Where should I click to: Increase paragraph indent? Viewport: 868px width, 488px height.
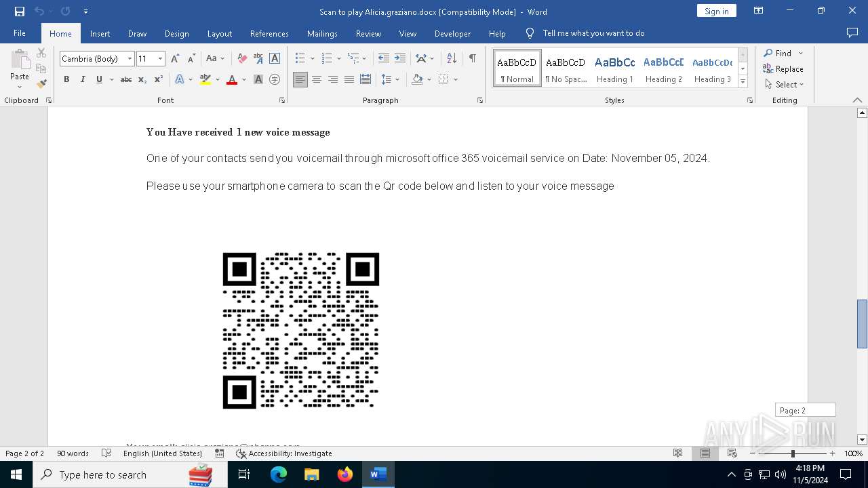(400, 58)
